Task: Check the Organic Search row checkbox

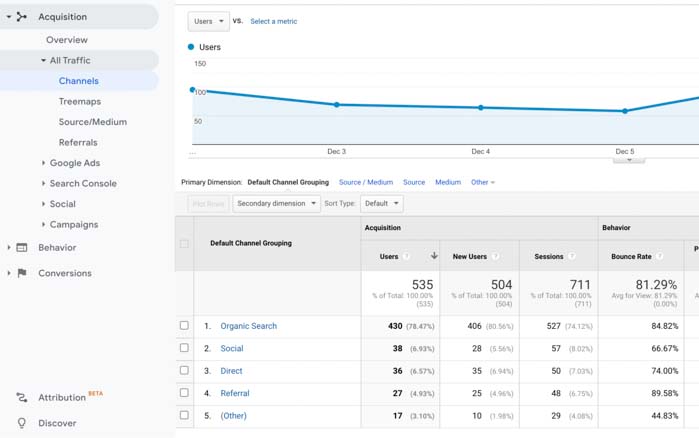Action: 184,325
